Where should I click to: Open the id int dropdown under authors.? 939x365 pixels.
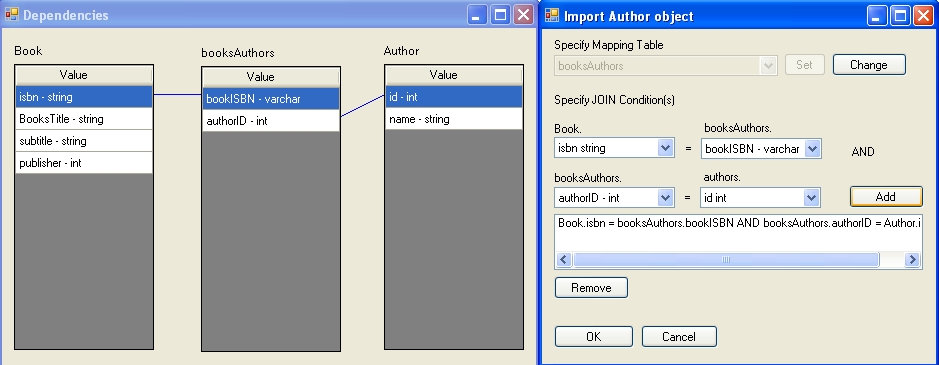811,197
